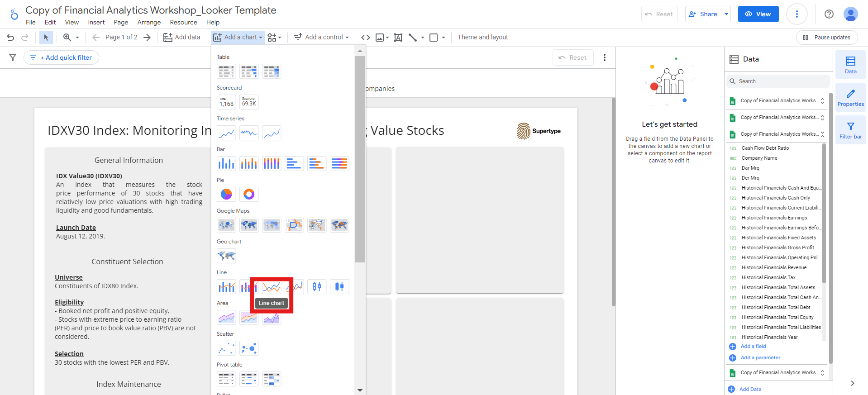Screen dimensions: 868x395
Task: Choose the Combo chart with bars and line
Action: 226,287
